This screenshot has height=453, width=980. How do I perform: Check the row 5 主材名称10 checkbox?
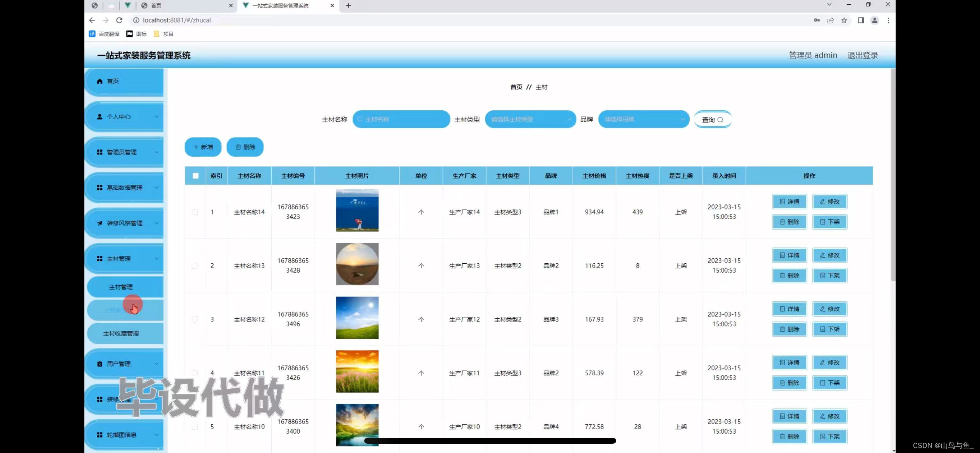[x=195, y=427]
